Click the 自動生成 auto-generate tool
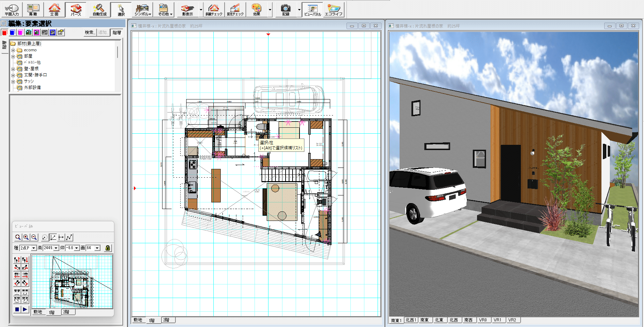 99,9
